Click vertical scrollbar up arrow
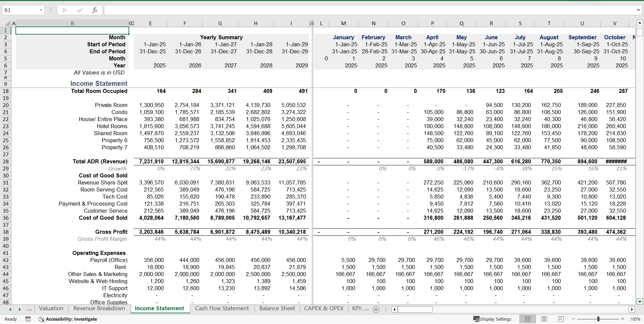Screen dimensions: 644x324 tap(640, 23)
